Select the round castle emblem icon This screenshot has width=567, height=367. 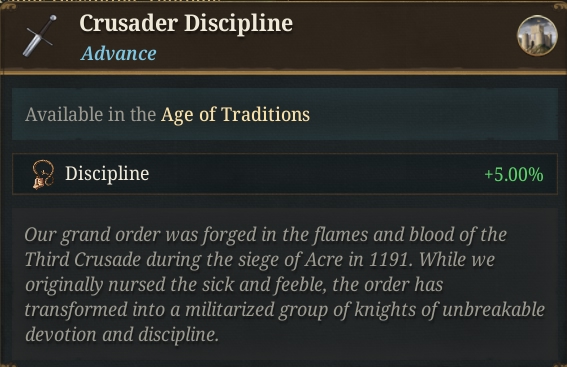(x=537, y=35)
